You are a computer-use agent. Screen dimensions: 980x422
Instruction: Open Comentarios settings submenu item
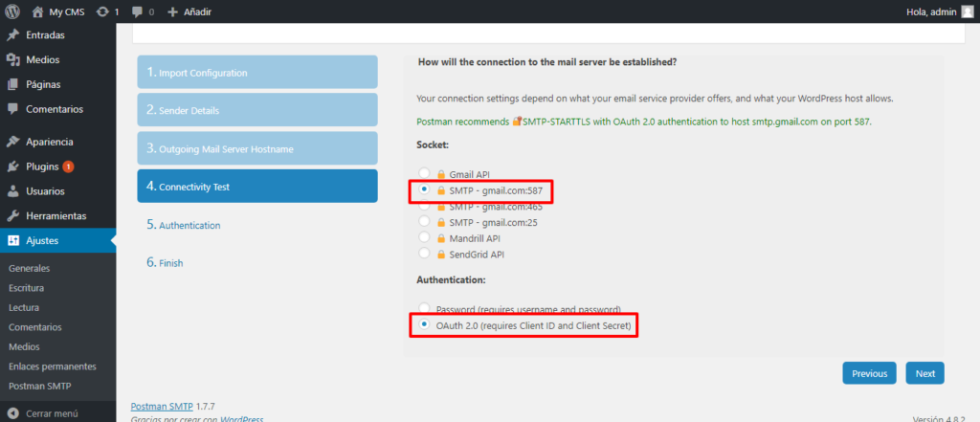35,327
